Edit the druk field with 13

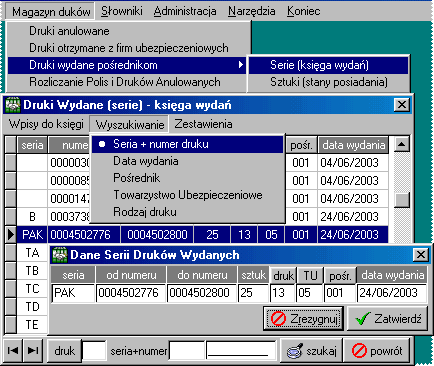pyautogui.click(x=282, y=293)
